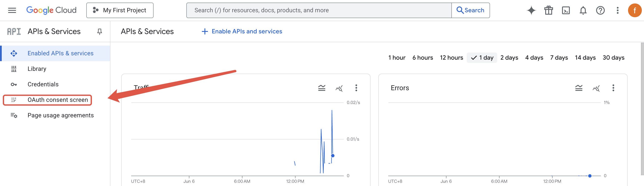The width and height of the screenshot is (644, 186).
Task: Select the 12 hours time range
Action: click(451, 58)
